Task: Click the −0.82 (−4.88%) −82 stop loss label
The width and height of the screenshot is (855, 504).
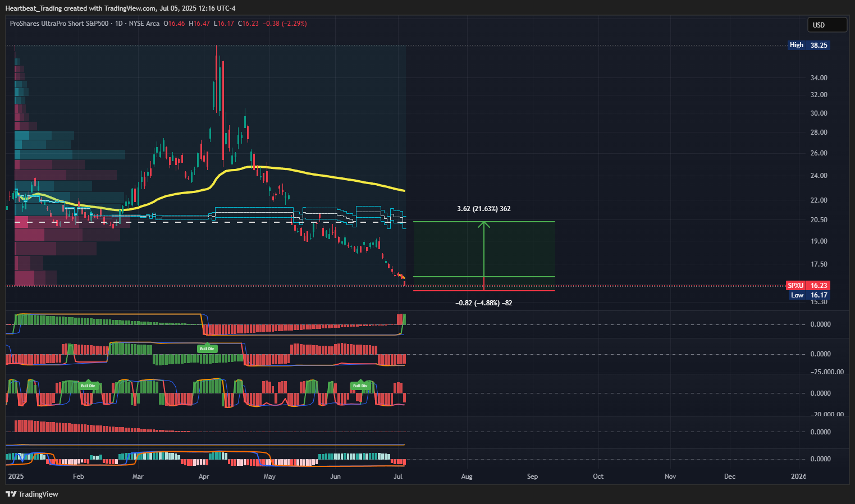Action: point(484,303)
